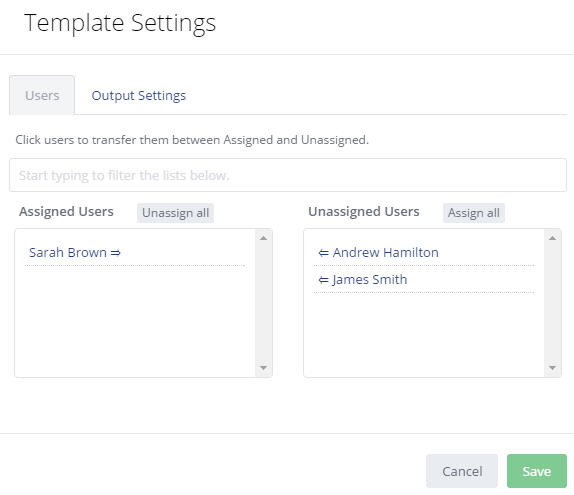
Task: Unassign all users from the template
Action: point(175,213)
